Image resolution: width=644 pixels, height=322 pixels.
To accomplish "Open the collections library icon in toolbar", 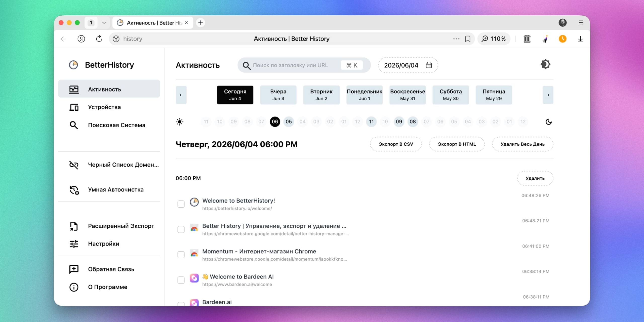I will coord(527,39).
